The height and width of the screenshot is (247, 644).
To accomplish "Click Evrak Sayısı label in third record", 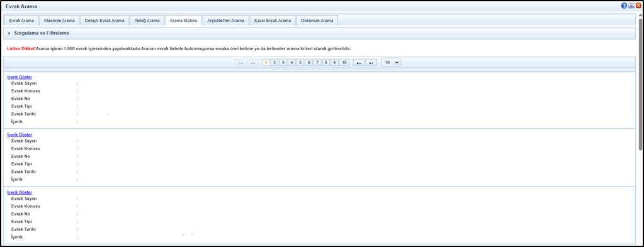I will tap(24, 199).
